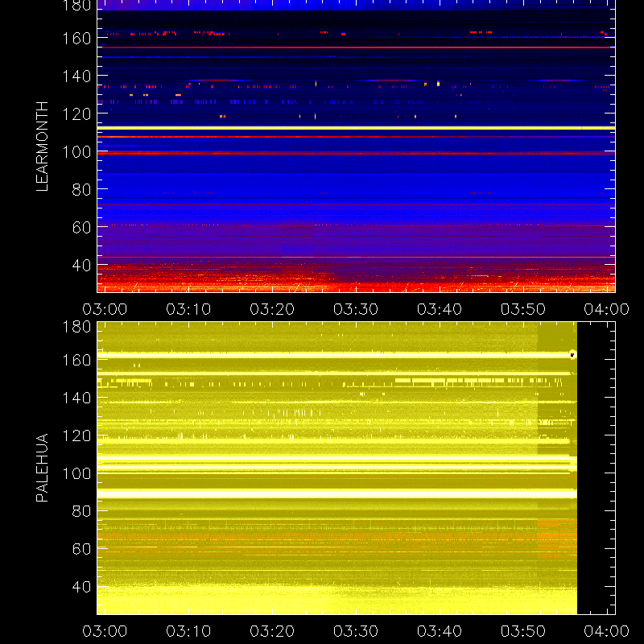The height and width of the screenshot is (644, 644).
Task: Pick the 120 frequency label on Palehua plot
Action: [x=76, y=436]
